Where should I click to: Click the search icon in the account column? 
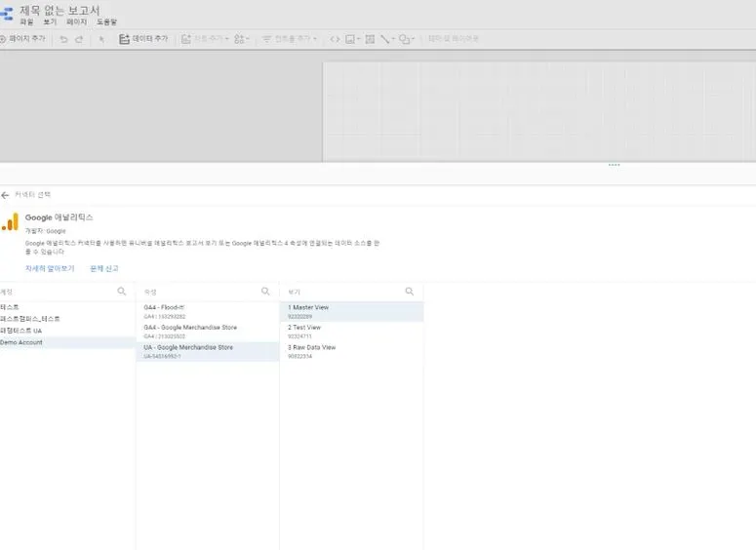point(122,292)
